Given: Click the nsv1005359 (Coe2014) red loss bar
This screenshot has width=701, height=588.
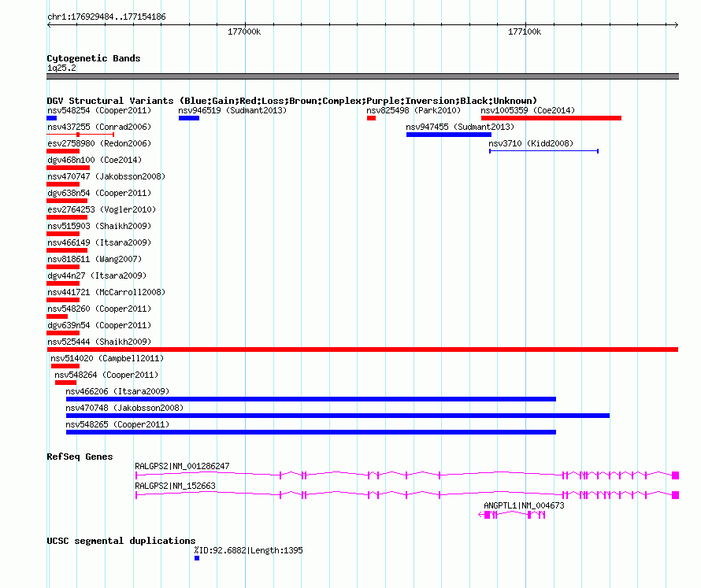Looking at the screenshot, I should pyautogui.click(x=551, y=118).
